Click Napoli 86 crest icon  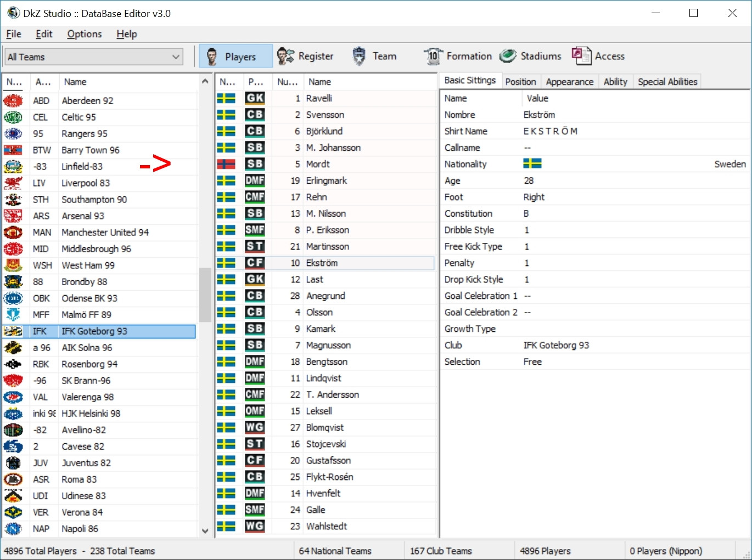(x=13, y=529)
